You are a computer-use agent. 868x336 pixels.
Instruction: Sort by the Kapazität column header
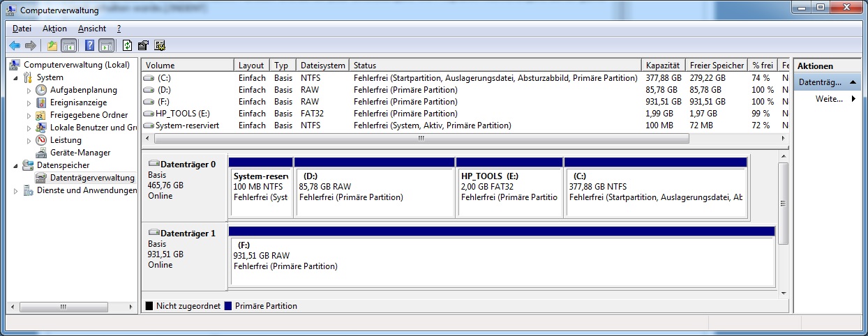(663, 65)
